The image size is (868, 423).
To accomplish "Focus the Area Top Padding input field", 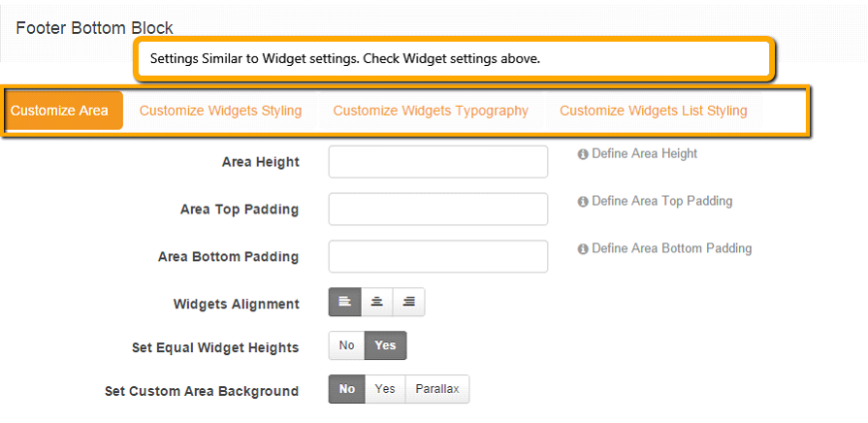I will [437, 210].
